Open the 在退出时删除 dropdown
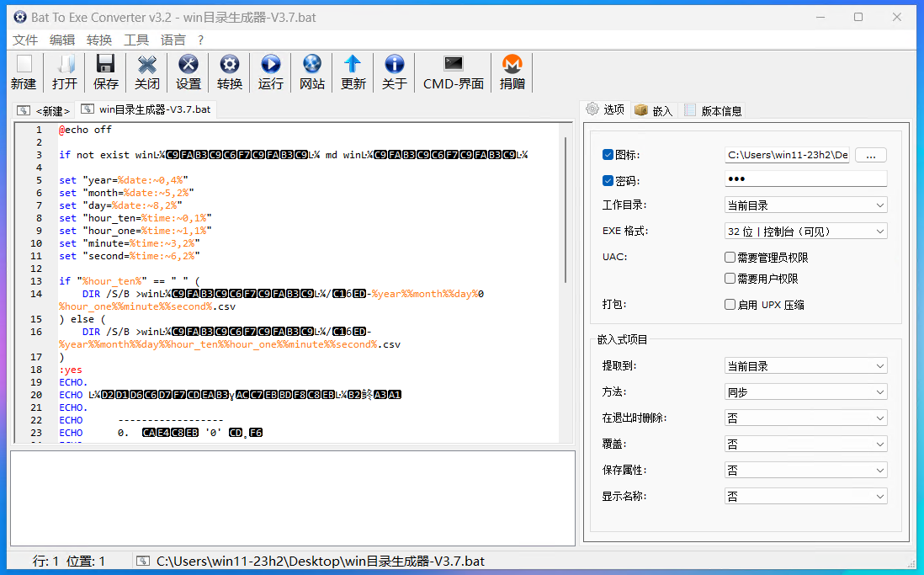 (805, 418)
